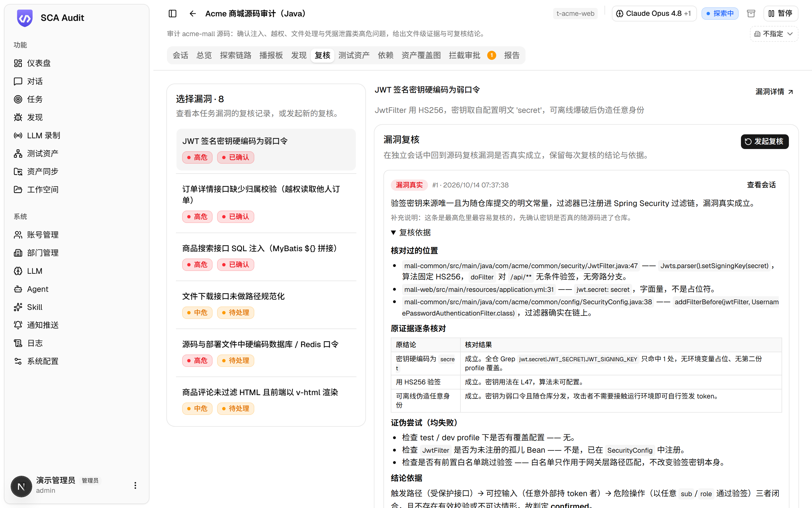812x508 pixels.
Task: Switch to the 资产覆盖图 tab
Action: click(x=421, y=55)
